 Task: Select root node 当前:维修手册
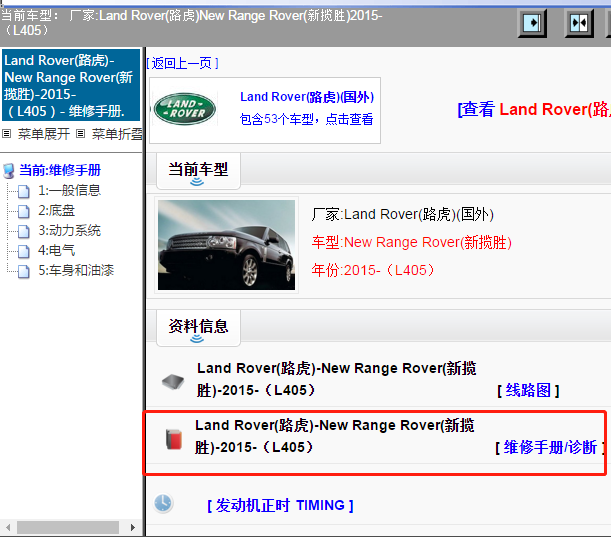[x=60, y=170]
